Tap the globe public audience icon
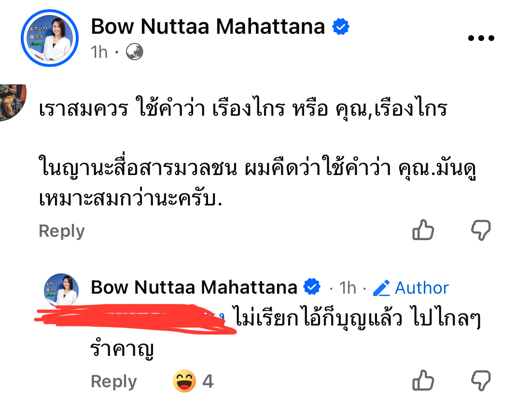 click(x=134, y=52)
